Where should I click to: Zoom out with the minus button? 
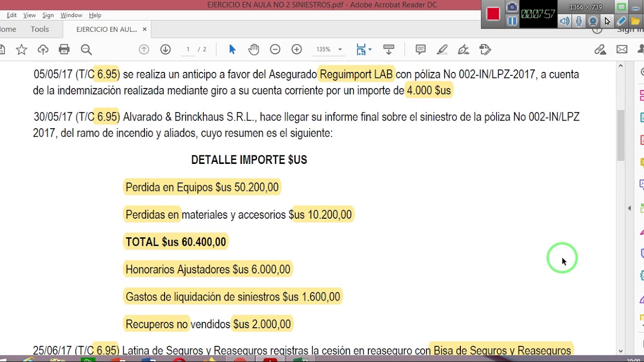click(275, 49)
